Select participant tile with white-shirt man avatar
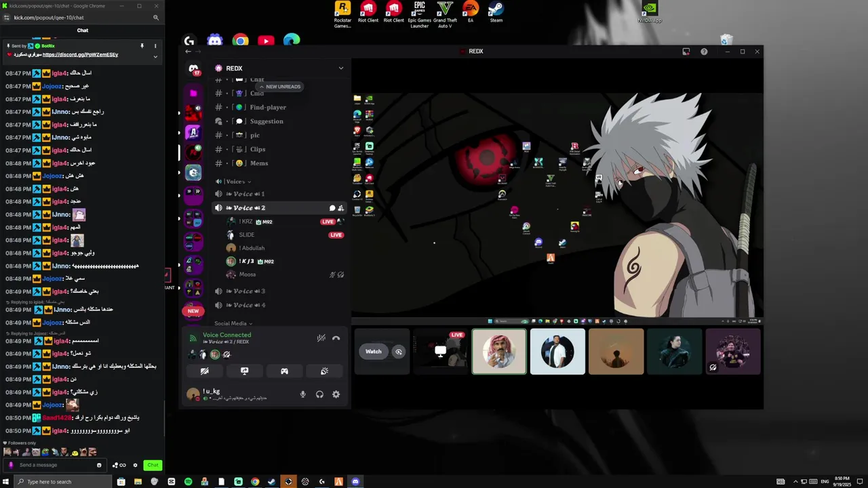868x488 pixels. pos(557,352)
